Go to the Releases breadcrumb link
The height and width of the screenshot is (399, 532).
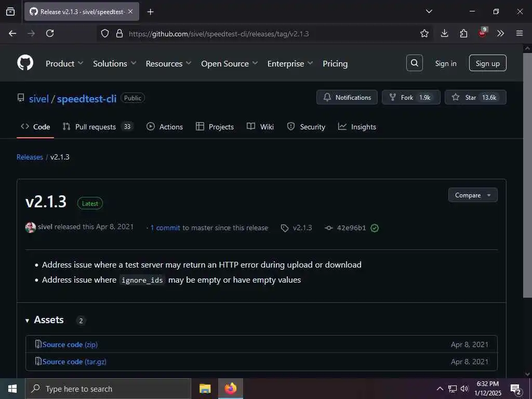(30, 157)
